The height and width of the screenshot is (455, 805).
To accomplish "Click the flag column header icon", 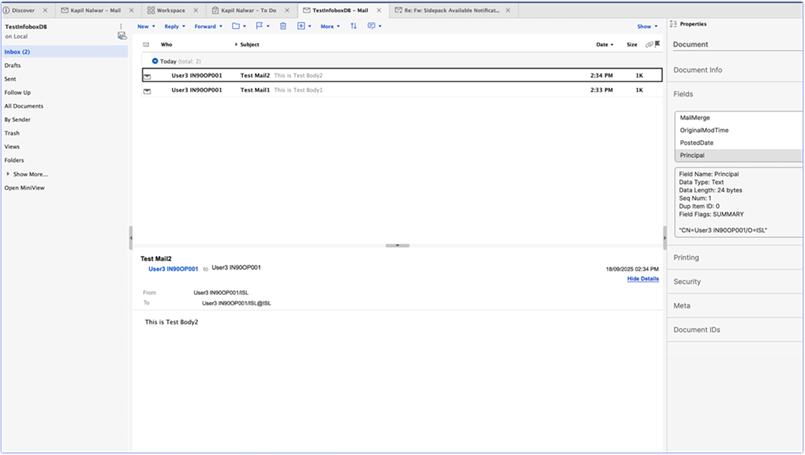I will (658, 44).
